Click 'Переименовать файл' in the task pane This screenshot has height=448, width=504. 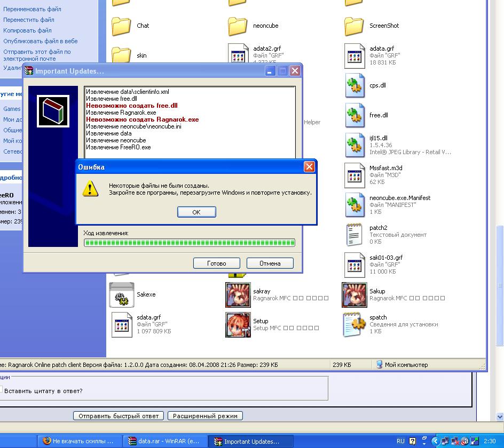point(32,9)
